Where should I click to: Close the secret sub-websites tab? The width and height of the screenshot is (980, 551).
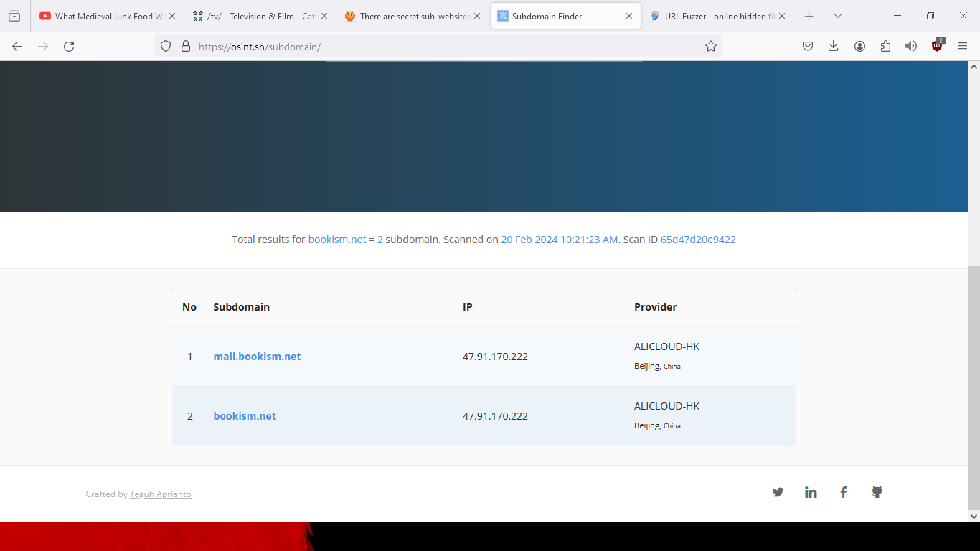click(477, 16)
